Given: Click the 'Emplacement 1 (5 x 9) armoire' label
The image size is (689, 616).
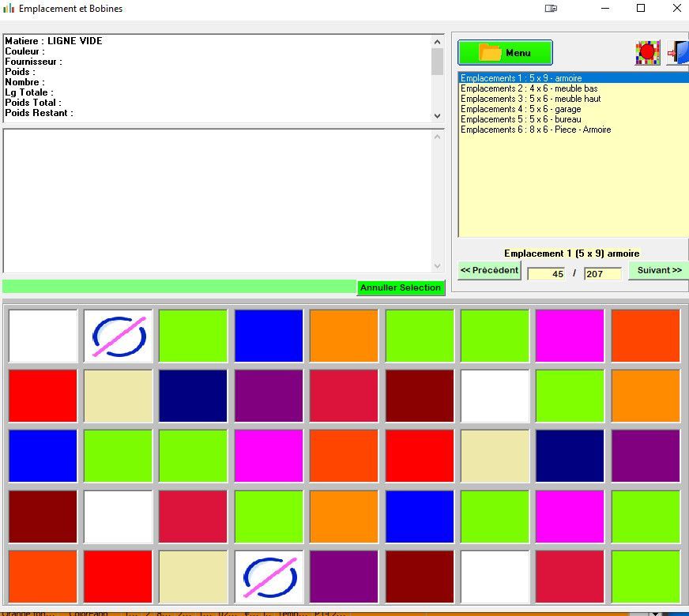Looking at the screenshot, I should pos(571,254).
